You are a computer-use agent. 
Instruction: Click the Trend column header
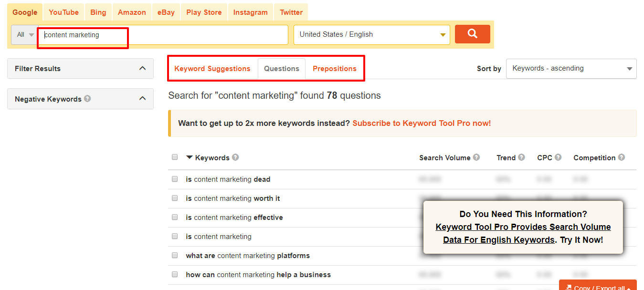(x=506, y=157)
